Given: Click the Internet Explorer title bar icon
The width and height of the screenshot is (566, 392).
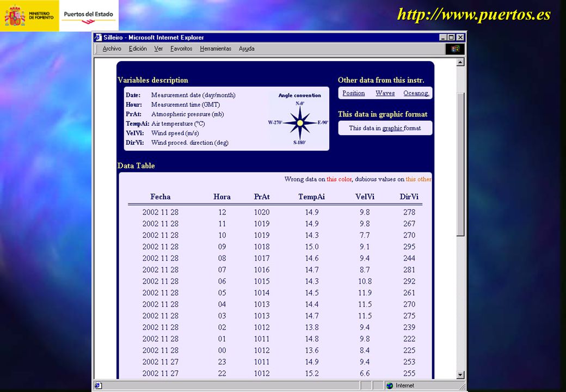Looking at the screenshot, I should (x=98, y=38).
